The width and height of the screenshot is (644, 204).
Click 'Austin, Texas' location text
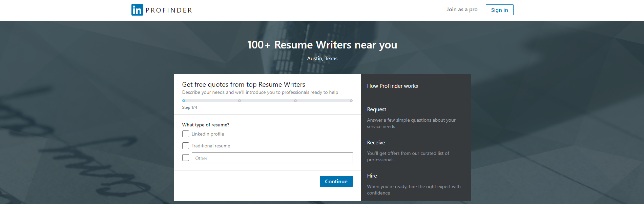point(322,59)
